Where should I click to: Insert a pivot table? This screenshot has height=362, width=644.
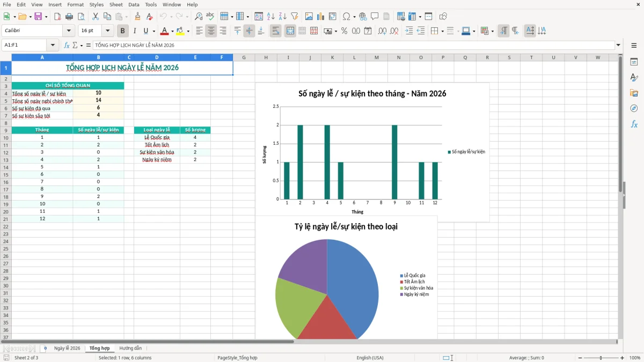[x=333, y=17]
